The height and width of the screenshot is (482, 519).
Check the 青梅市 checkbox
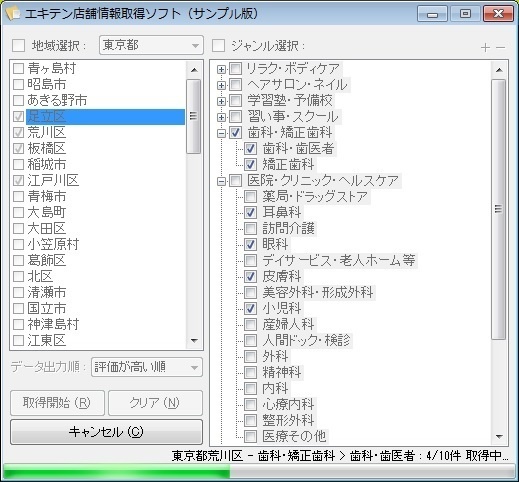click(18, 196)
